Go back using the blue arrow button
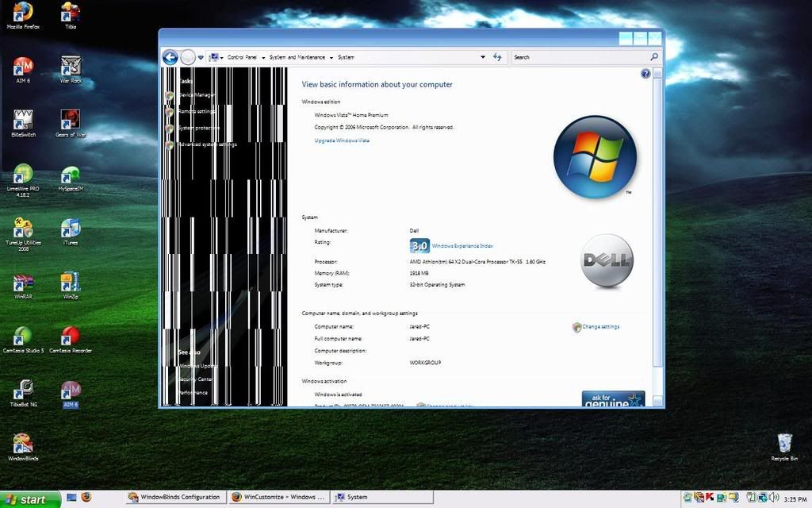Viewport: 812px width, 508px height. (170, 57)
